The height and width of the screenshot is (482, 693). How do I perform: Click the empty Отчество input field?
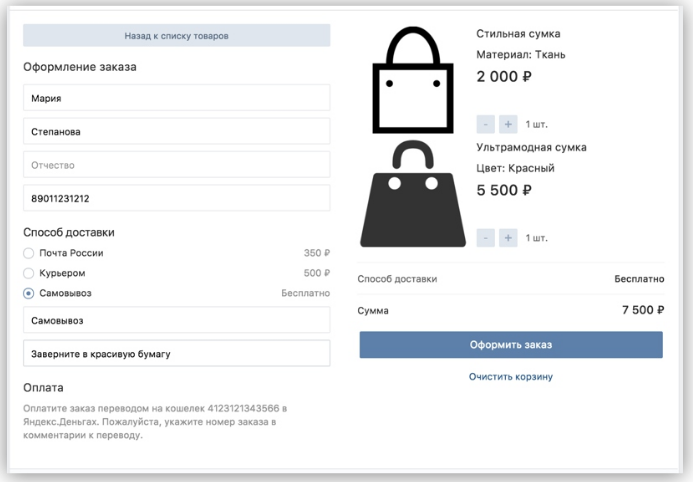[176, 165]
